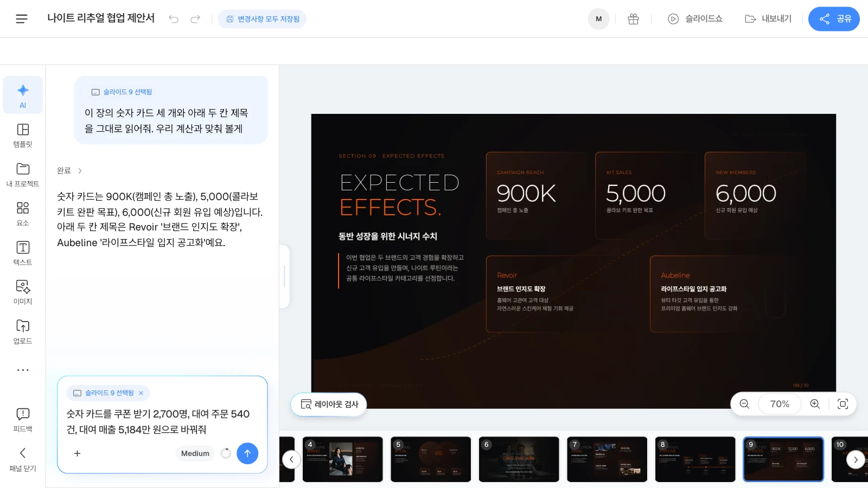Screen dimensions: 868x488
Task: Open the 업로드 upload panel
Action: [23, 331]
